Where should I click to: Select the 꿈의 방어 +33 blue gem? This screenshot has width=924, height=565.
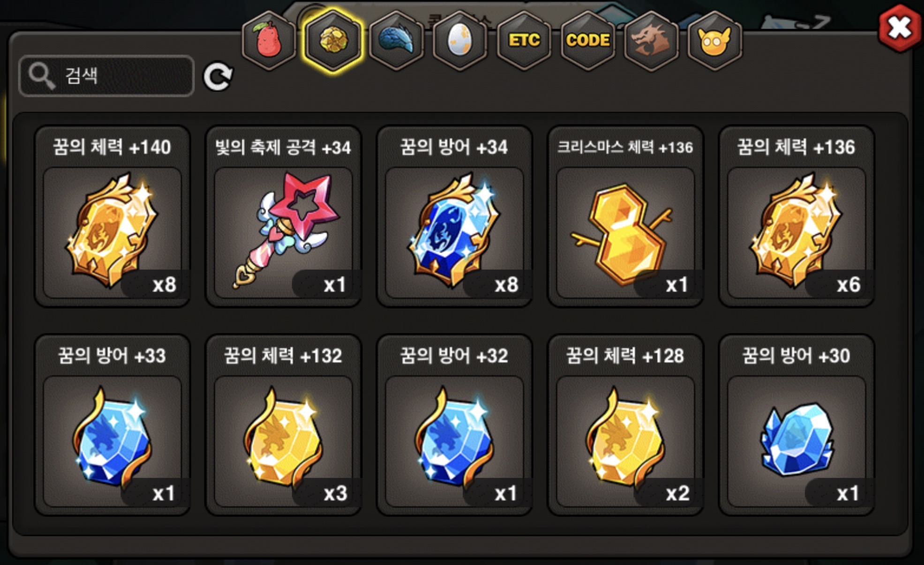tap(113, 425)
